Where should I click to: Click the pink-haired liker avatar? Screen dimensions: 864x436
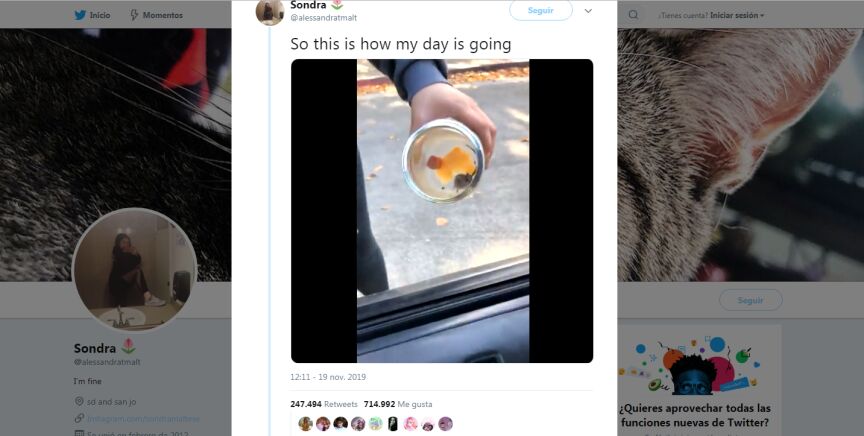click(x=410, y=424)
